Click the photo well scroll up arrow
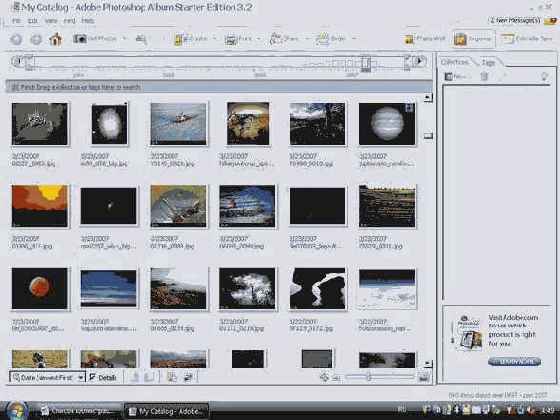560x420 pixels. tap(427, 98)
